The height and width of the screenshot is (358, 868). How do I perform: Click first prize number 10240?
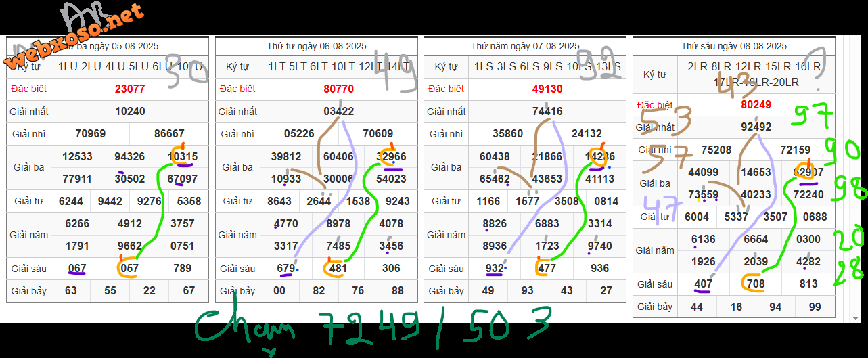point(130,111)
